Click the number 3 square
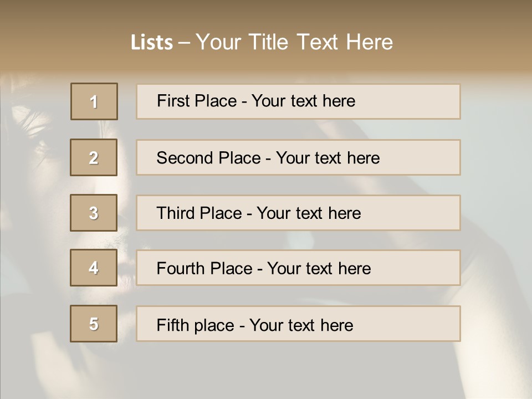 click(x=94, y=213)
